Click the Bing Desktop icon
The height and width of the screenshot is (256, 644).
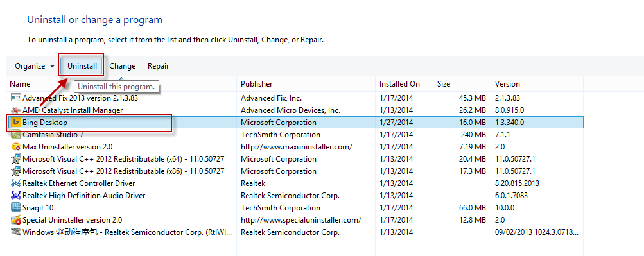15,123
